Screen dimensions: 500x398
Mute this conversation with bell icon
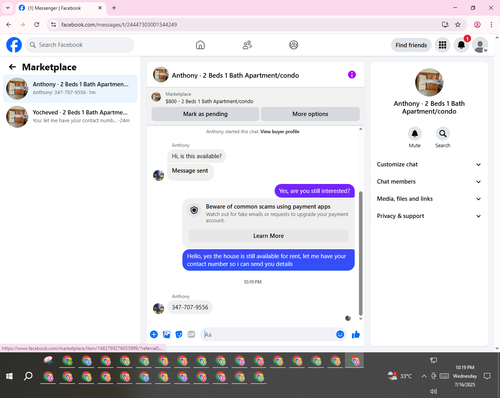click(x=415, y=134)
